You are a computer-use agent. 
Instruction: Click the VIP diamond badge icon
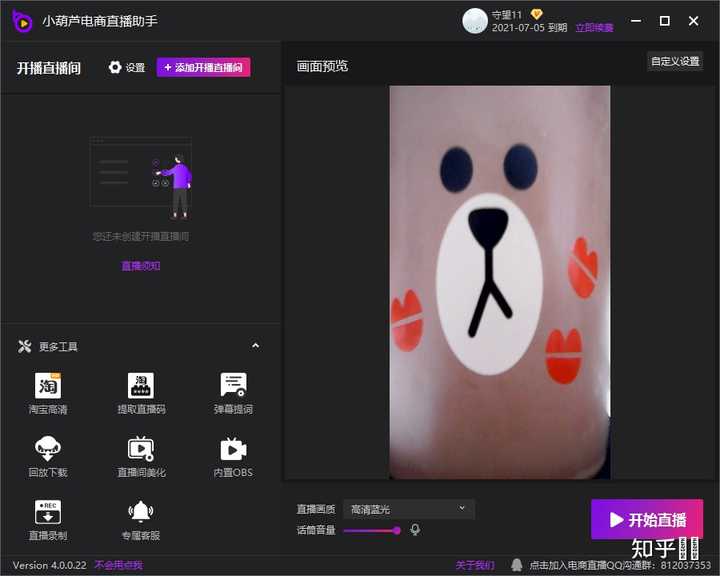click(x=536, y=14)
